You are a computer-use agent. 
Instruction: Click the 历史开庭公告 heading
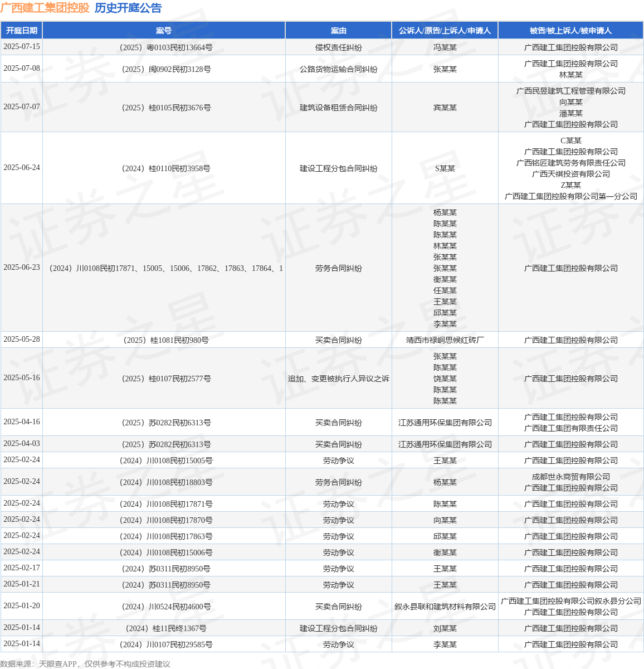[128, 8]
